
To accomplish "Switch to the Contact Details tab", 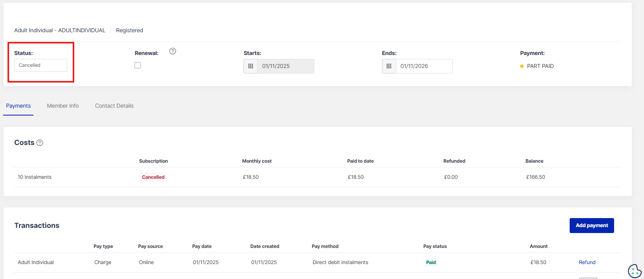I will 114,106.
